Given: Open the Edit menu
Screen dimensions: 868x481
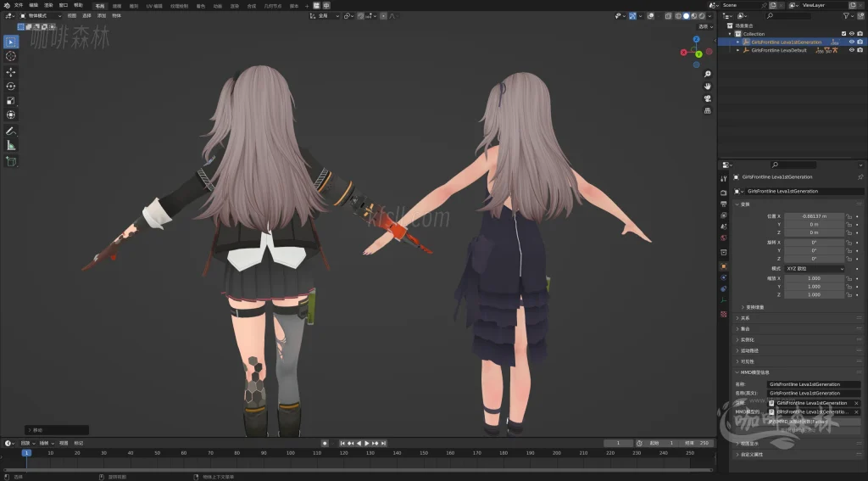Looking at the screenshot, I should [34, 6].
